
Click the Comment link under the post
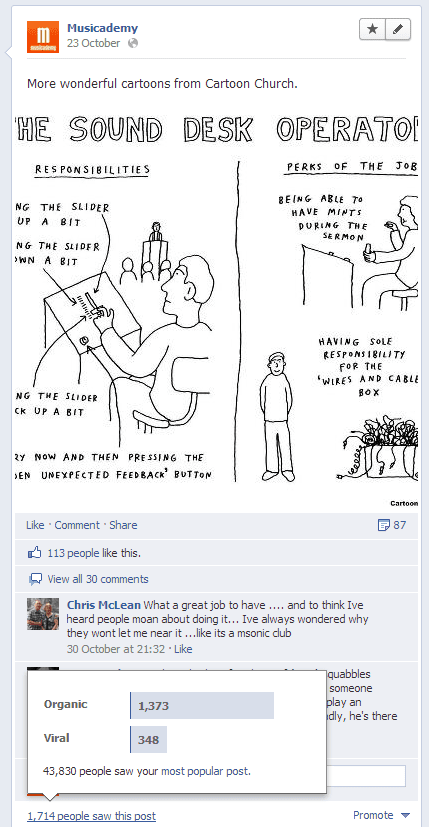(x=77, y=525)
